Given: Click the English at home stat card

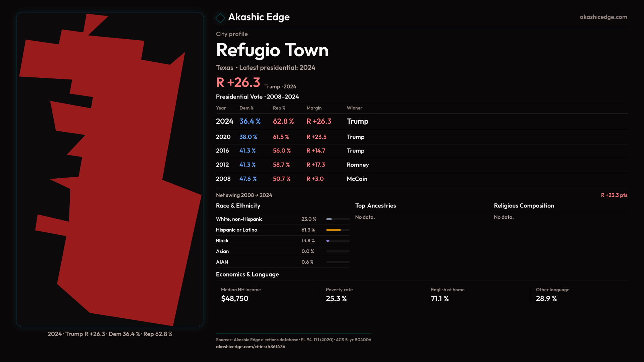Looking at the screenshot, I should 447,294.
